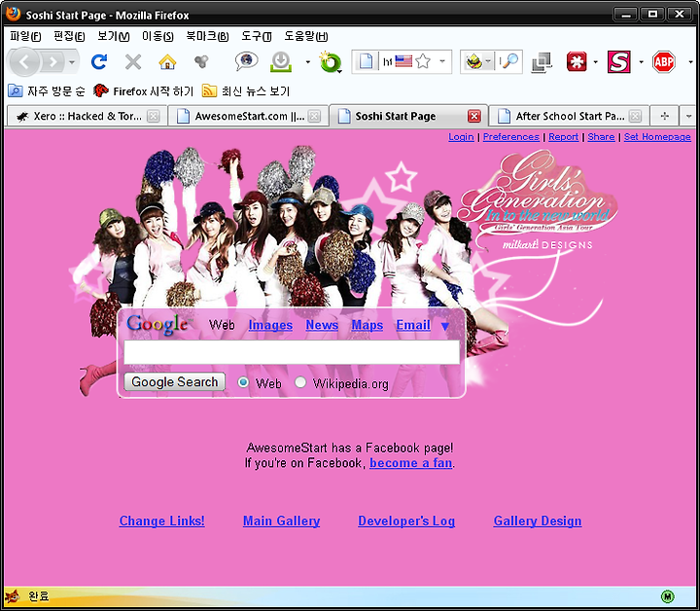The image size is (700, 611).
Task: Expand dropdown next to LastPass icon
Action: pos(596,62)
